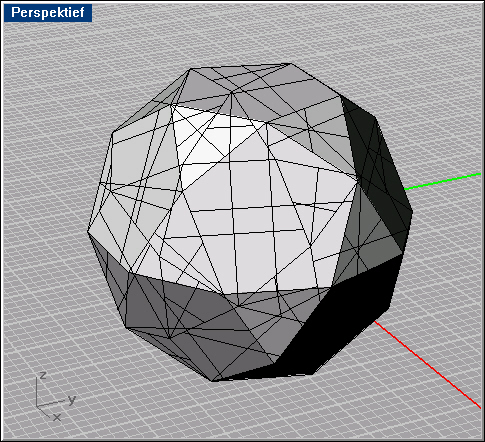The image size is (485, 442).
Task: Click the rightmost vertex of the polyhedron
Action: pyautogui.click(x=412, y=214)
